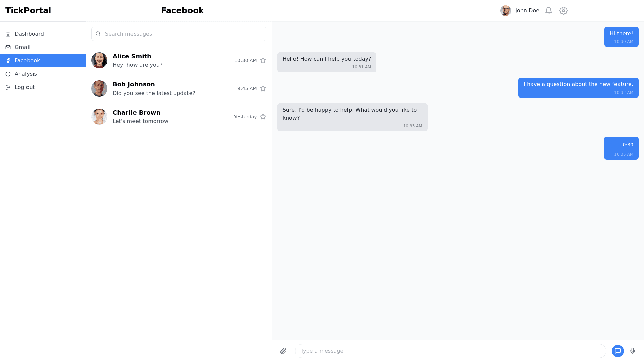The width and height of the screenshot is (644, 362).
Task: Click the magnifier icon in search box
Action: (x=98, y=34)
